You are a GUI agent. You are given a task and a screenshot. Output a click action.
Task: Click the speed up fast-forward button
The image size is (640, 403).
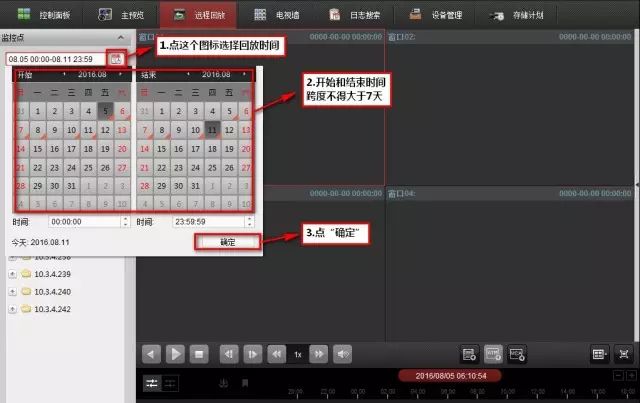[318, 353]
